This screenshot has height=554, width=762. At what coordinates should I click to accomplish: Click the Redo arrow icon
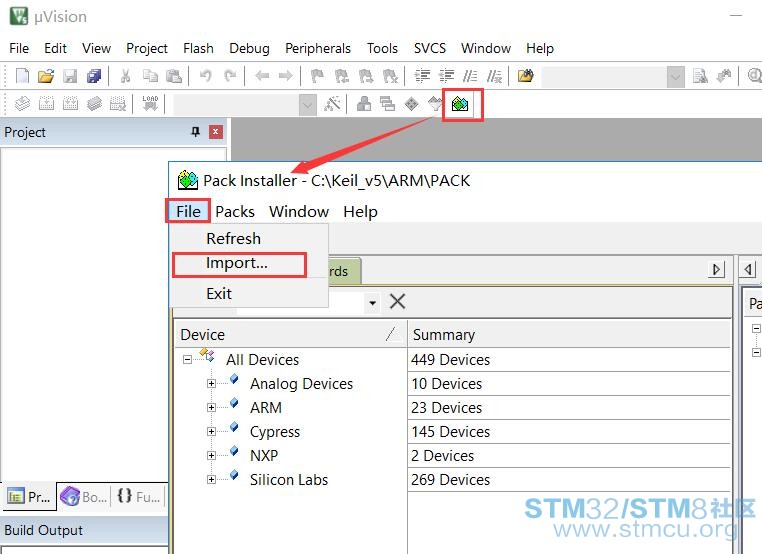pos(230,76)
